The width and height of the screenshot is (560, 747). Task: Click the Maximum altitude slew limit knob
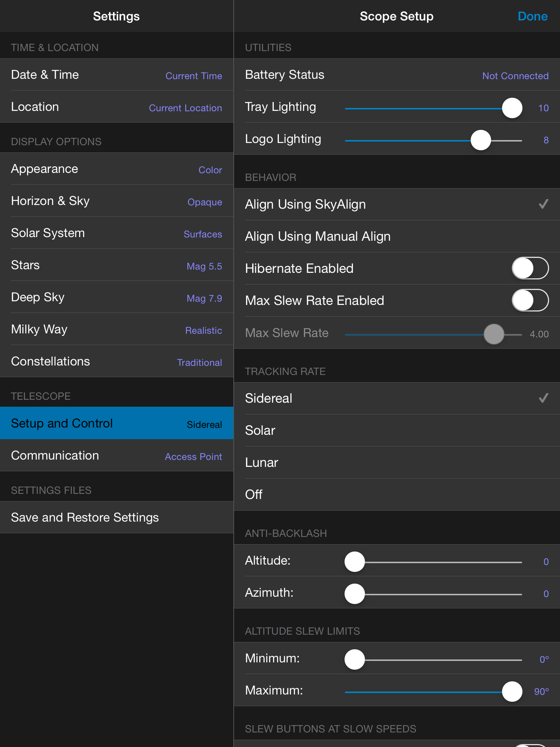512,692
